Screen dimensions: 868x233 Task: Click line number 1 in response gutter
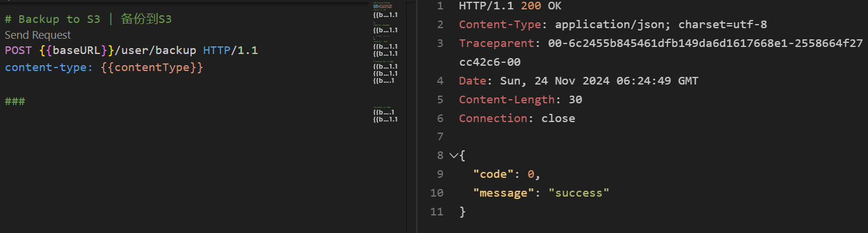(440, 6)
